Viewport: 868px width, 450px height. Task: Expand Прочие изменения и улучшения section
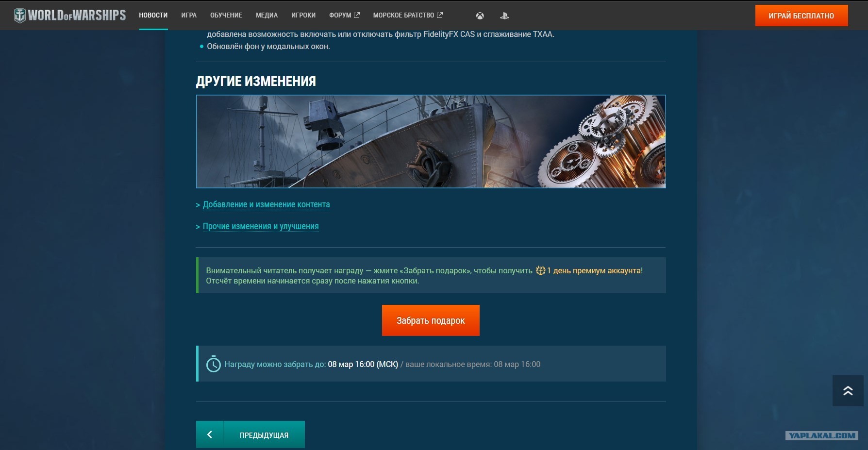tap(261, 226)
